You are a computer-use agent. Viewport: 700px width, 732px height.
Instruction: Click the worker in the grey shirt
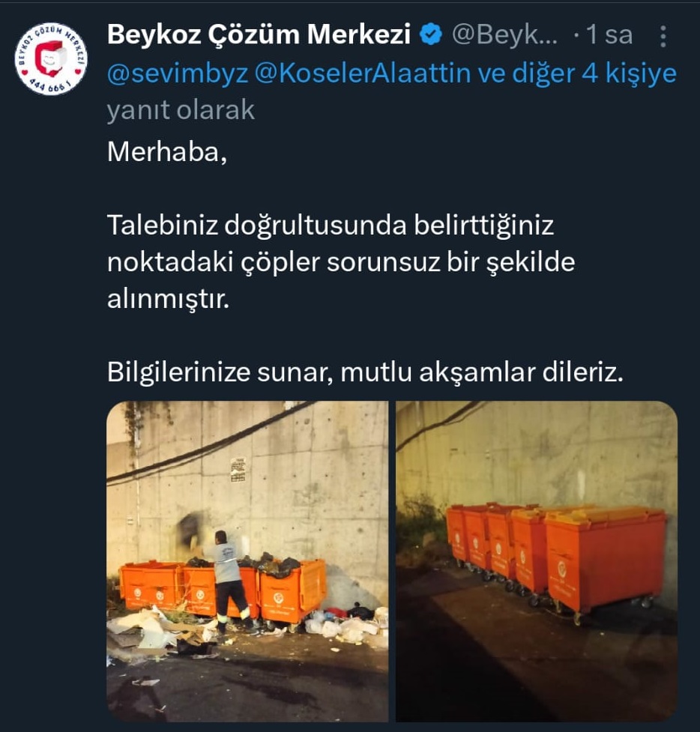point(230,581)
